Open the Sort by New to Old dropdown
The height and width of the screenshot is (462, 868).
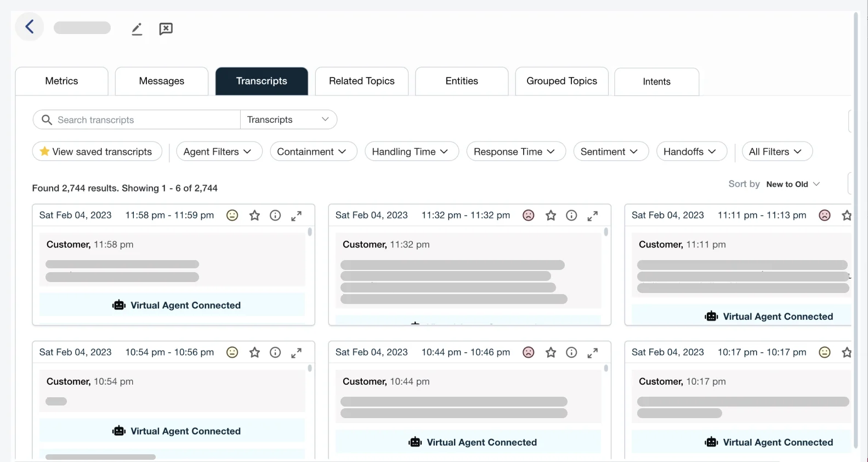click(792, 184)
